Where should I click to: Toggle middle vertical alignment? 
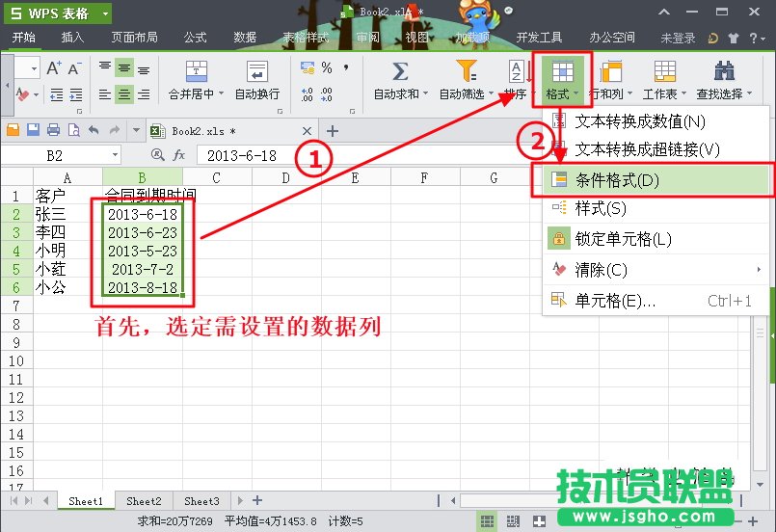click(x=124, y=67)
